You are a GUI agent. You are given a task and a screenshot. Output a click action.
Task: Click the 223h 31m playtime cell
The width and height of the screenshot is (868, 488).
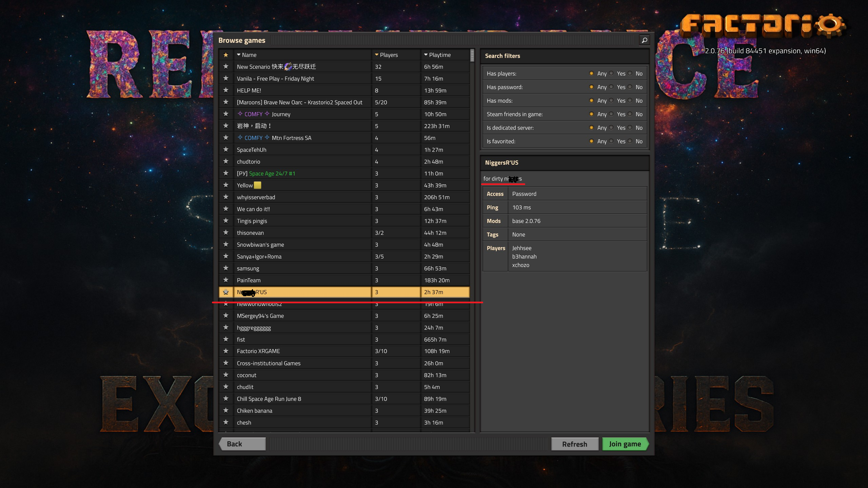coord(445,126)
